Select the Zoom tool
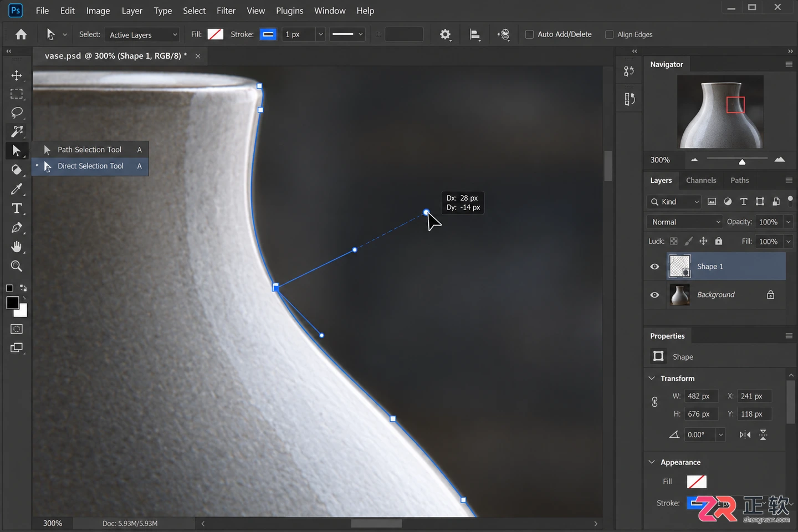Image resolution: width=798 pixels, height=532 pixels. coord(17,266)
